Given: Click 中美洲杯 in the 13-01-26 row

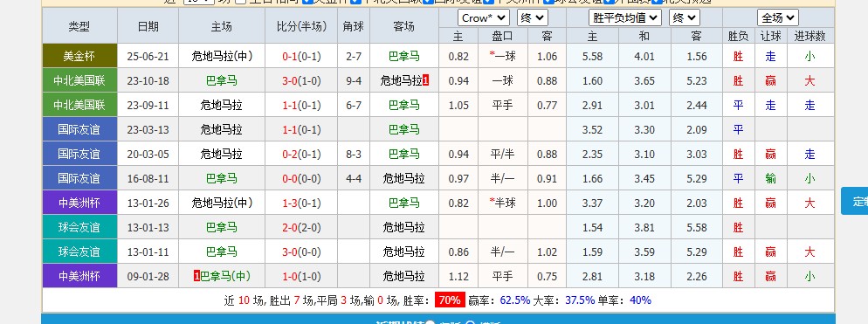Looking at the screenshot, I should point(79,202).
